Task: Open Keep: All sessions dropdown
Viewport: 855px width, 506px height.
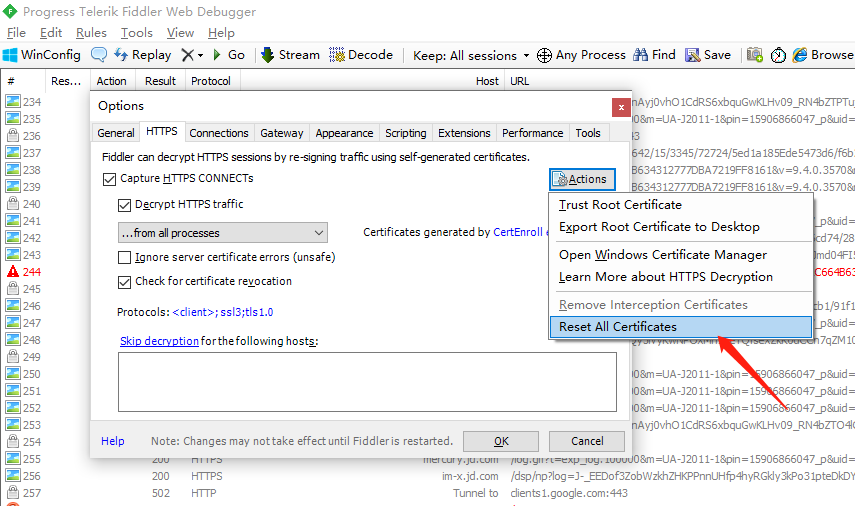Action: coord(471,56)
